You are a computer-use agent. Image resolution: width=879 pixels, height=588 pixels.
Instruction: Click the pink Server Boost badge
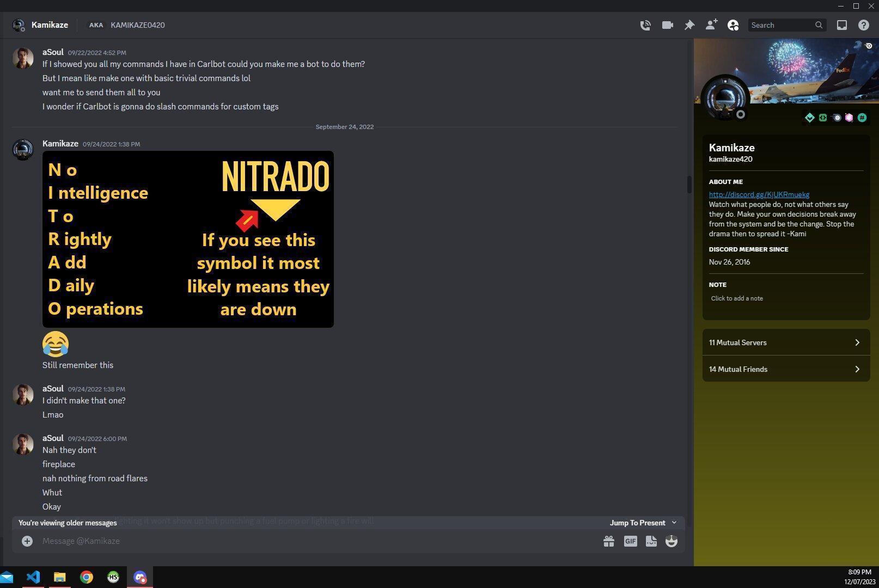849,118
